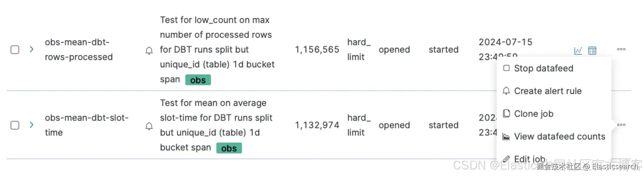Open actions menu for rows-processed job
The height and width of the screenshot is (176, 644).
pyautogui.click(x=621, y=49)
